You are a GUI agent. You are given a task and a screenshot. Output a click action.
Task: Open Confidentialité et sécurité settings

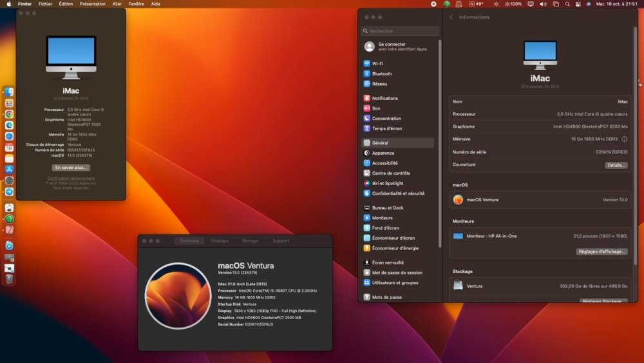397,193
